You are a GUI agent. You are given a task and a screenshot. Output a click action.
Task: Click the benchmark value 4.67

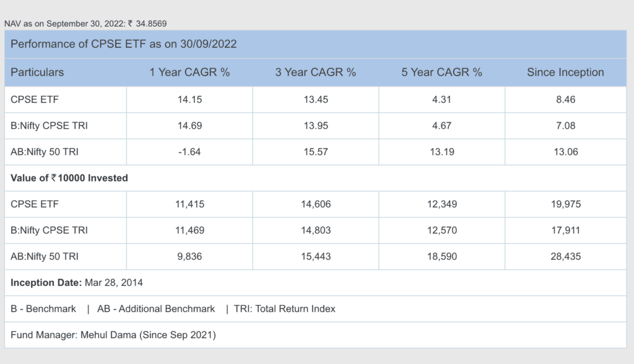coord(441,126)
